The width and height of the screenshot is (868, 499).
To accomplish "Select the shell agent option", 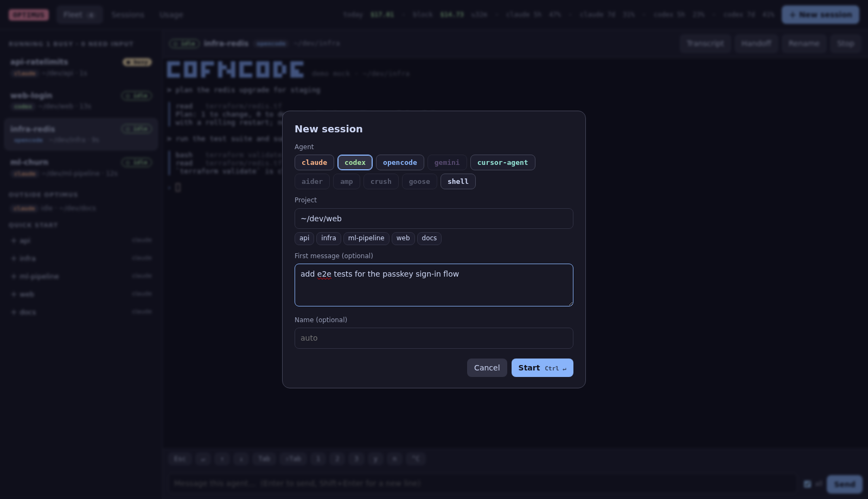I will [458, 182].
